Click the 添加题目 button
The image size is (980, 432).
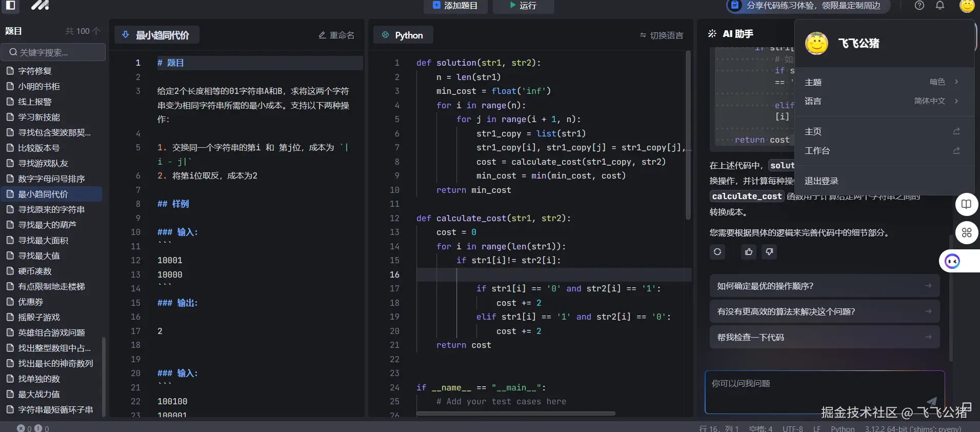click(455, 6)
